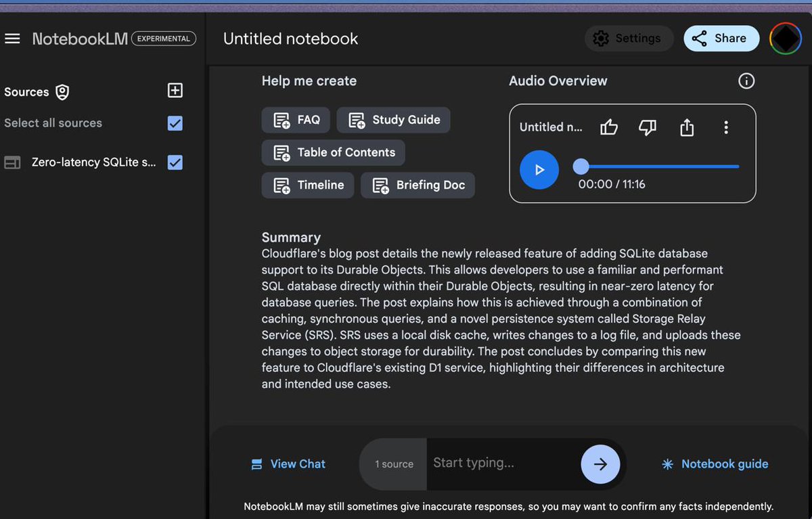Click the Help me create heading

pyautogui.click(x=309, y=81)
